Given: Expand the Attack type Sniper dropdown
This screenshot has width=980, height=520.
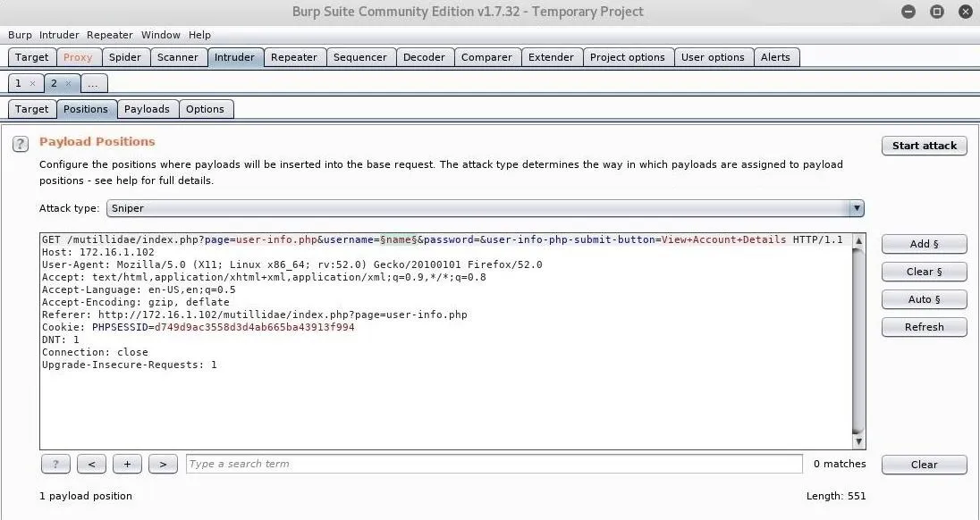Looking at the screenshot, I should pyautogui.click(x=857, y=208).
